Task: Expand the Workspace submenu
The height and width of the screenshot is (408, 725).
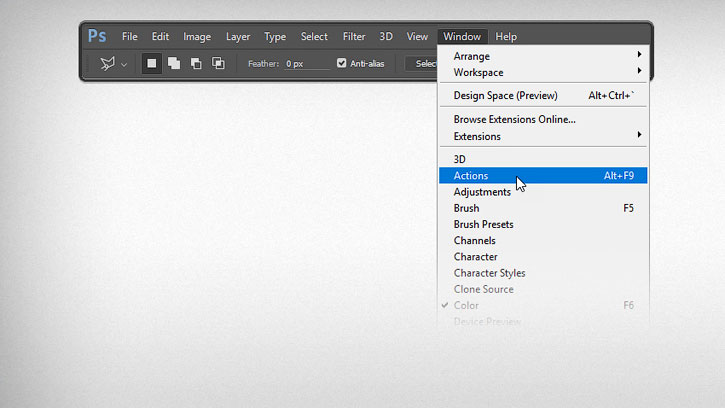Action: point(543,72)
